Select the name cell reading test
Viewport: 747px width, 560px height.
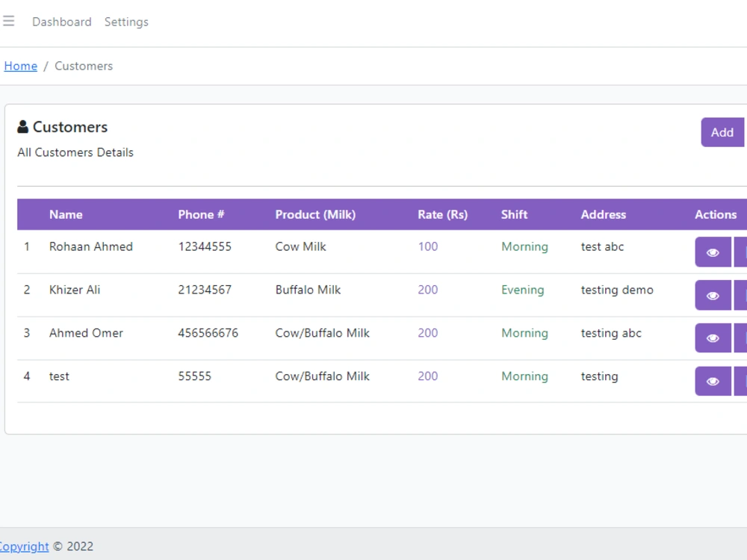[x=59, y=376]
